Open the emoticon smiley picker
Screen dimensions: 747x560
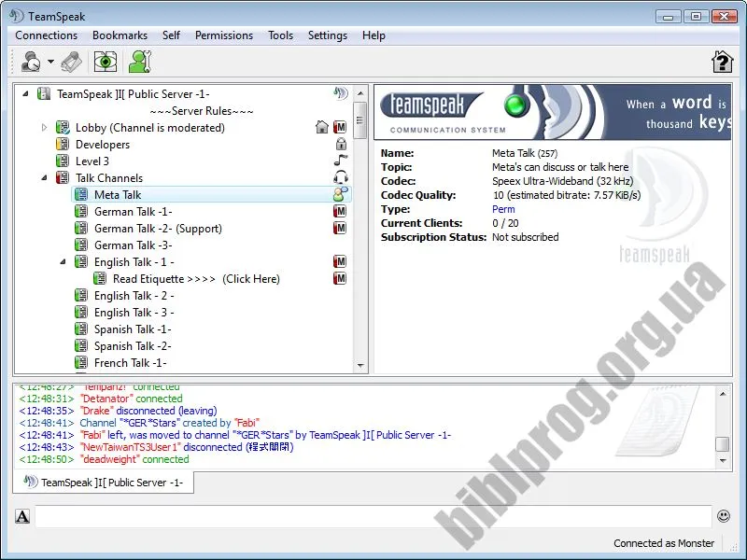tap(723, 516)
